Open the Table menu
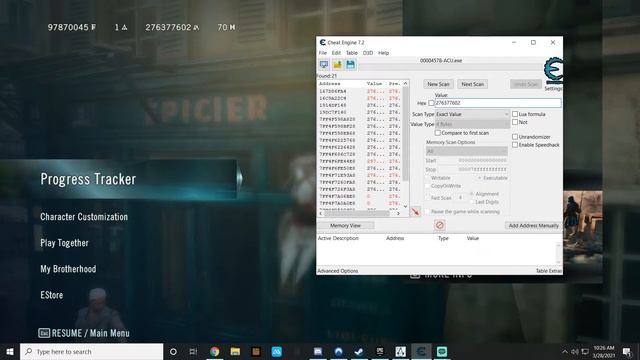The width and height of the screenshot is (640, 360). click(x=352, y=53)
